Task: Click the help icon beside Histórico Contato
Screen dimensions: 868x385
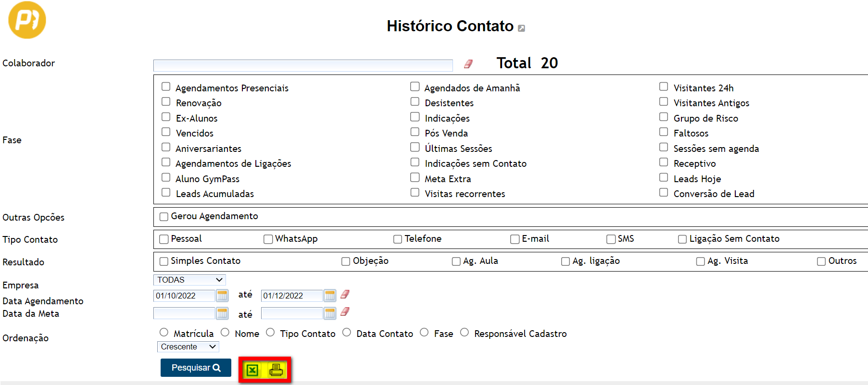Action: 521,28
